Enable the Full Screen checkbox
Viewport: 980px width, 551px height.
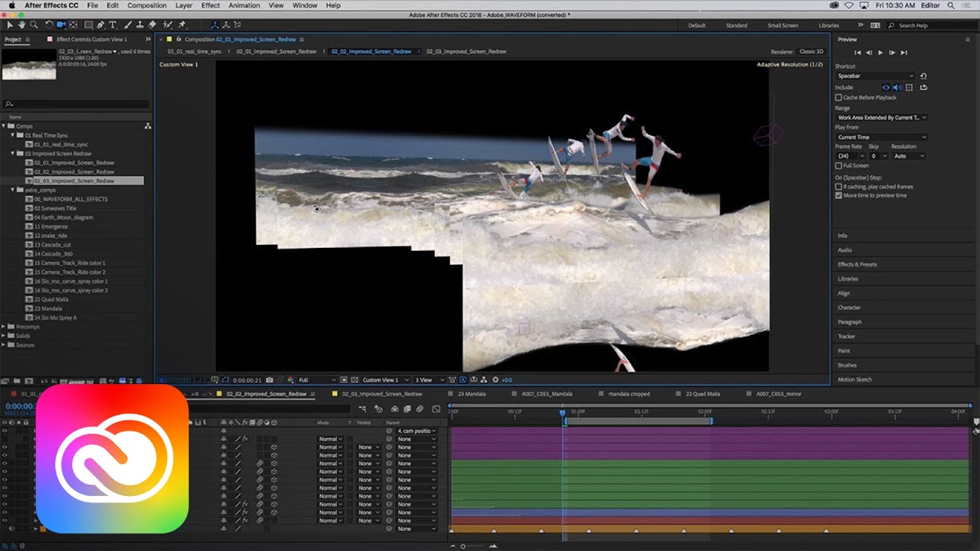click(838, 165)
